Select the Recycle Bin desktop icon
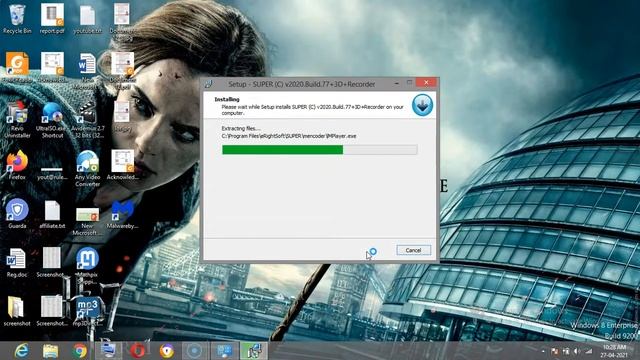 click(17, 19)
